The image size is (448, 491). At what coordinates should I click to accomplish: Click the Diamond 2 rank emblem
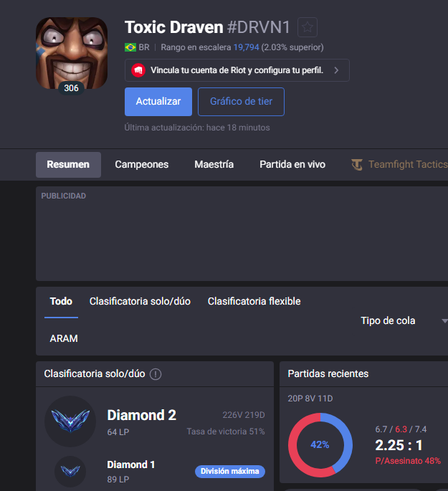[x=70, y=421]
